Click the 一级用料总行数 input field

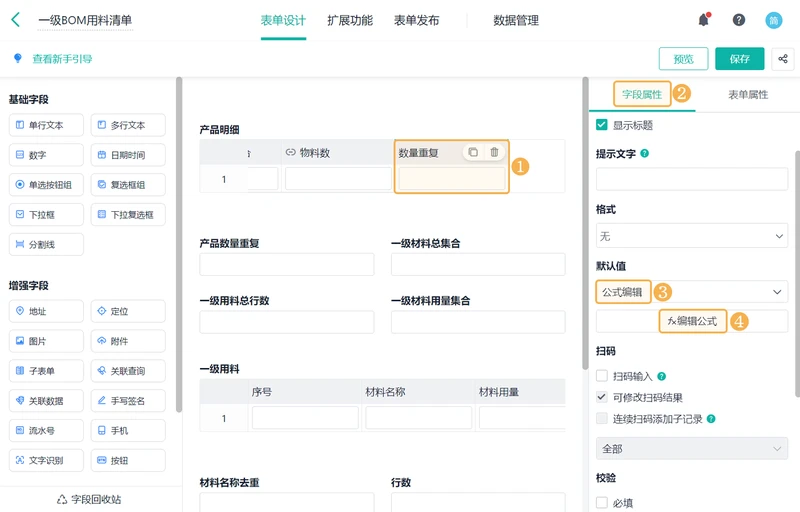(287, 322)
